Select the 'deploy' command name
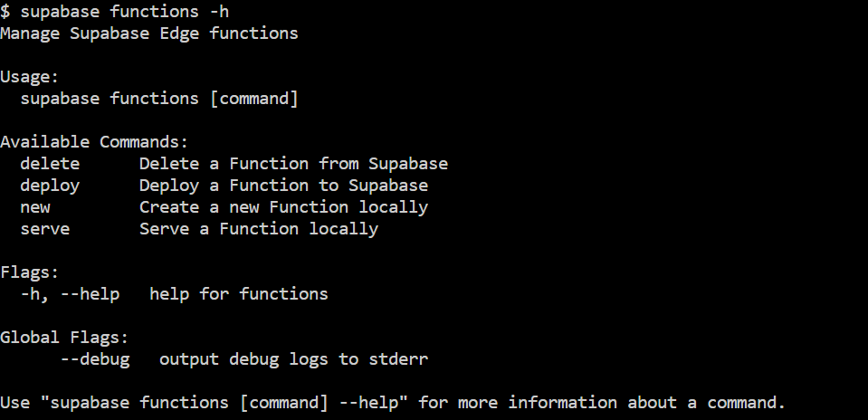Image resolution: width=868 pixels, height=420 pixels. tap(50, 186)
